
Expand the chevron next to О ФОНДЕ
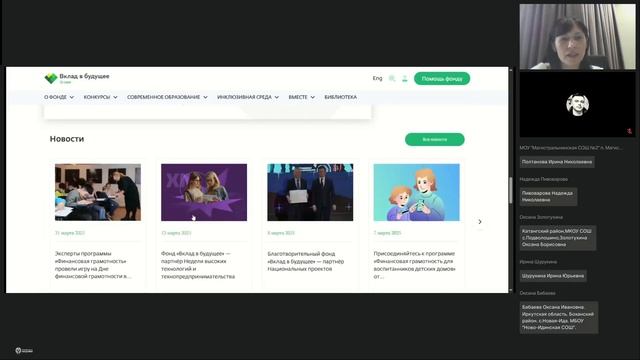[x=72, y=97]
